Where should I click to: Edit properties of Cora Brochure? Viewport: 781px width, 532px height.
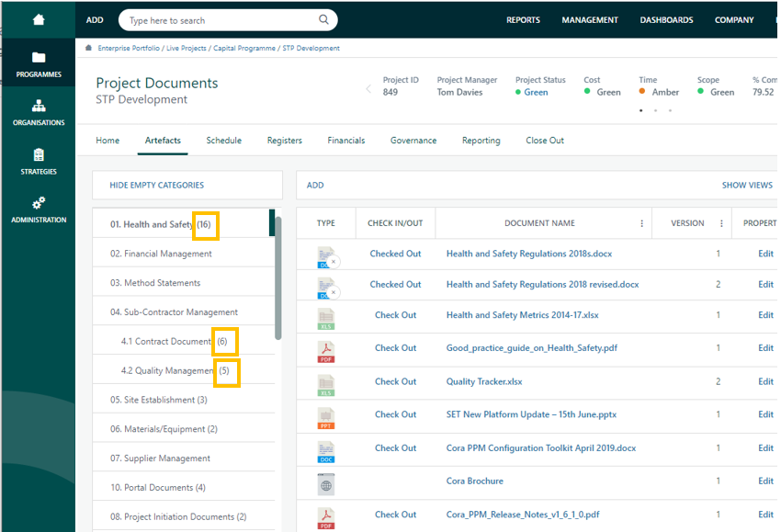tap(765, 481)
